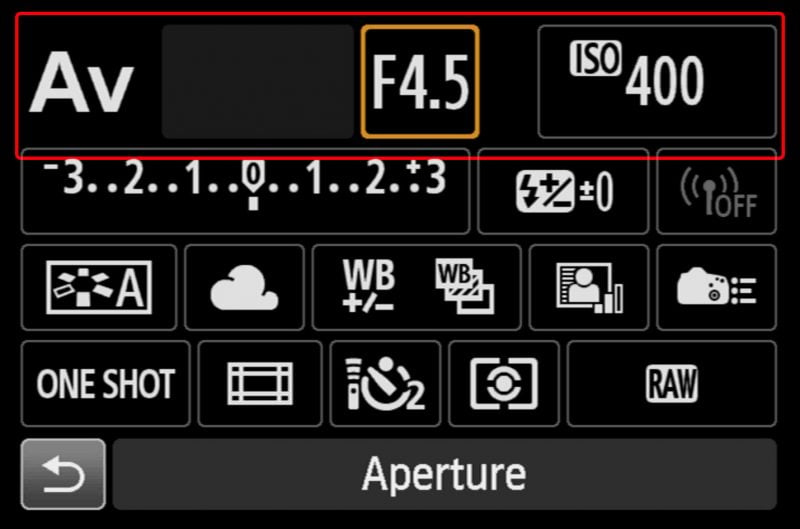Tap the blank shutter speed field
800x529 pixels.
click(258, 82)
